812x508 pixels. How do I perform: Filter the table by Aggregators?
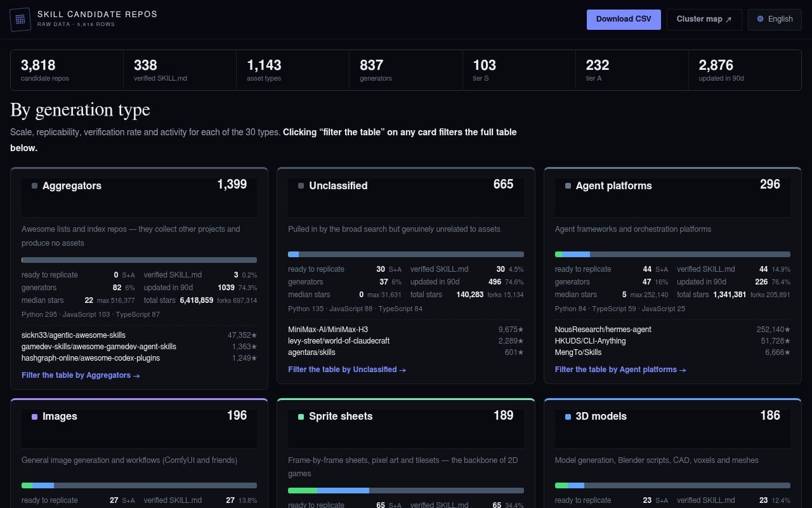pyautogui.click(x=81, y=375)
